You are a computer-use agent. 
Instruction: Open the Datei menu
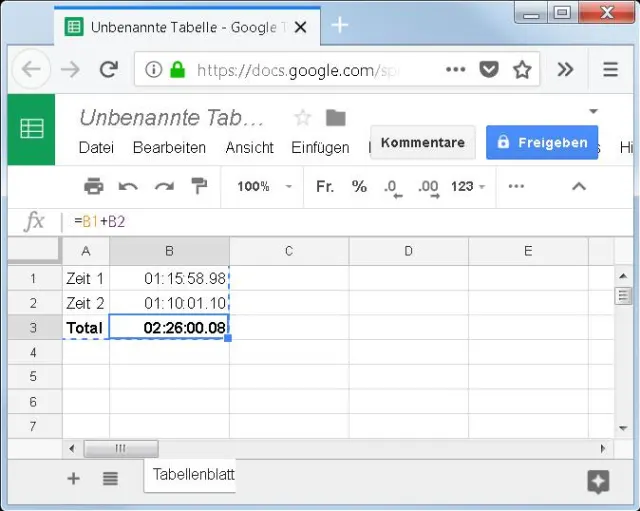[x=96, y=147]
